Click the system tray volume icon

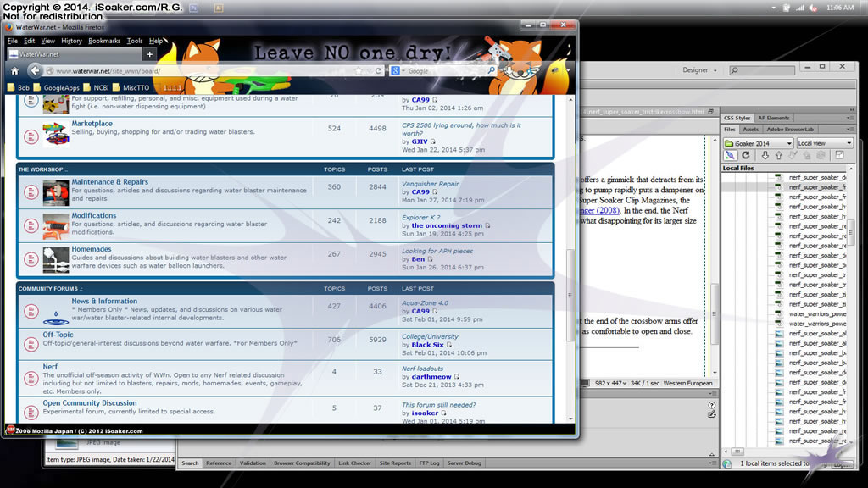coord(813,8)
